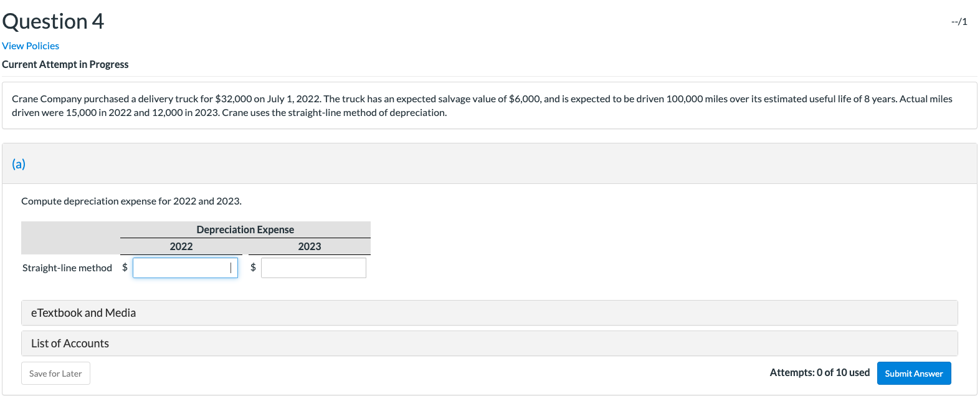Click inside the 2022 depreciation expense field
This screenshot has width=980, height=396.
click(x=184, y=268)
